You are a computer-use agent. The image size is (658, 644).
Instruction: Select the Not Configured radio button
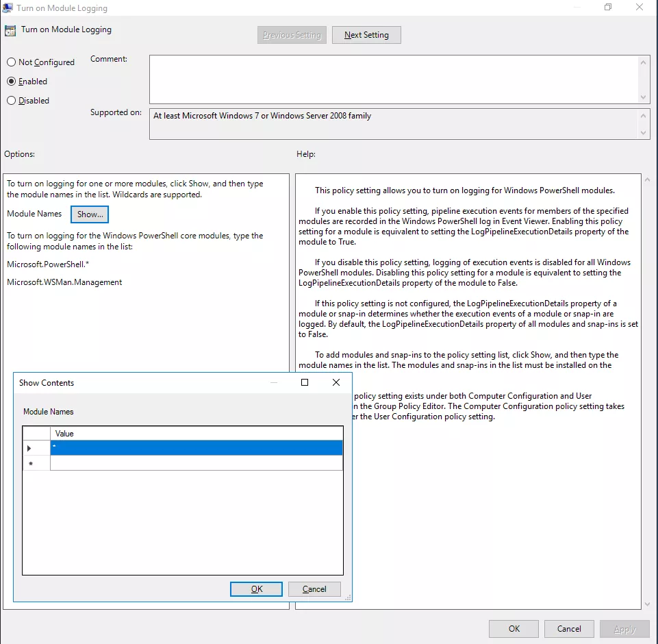pyautogui.click(x=11, y=62)
